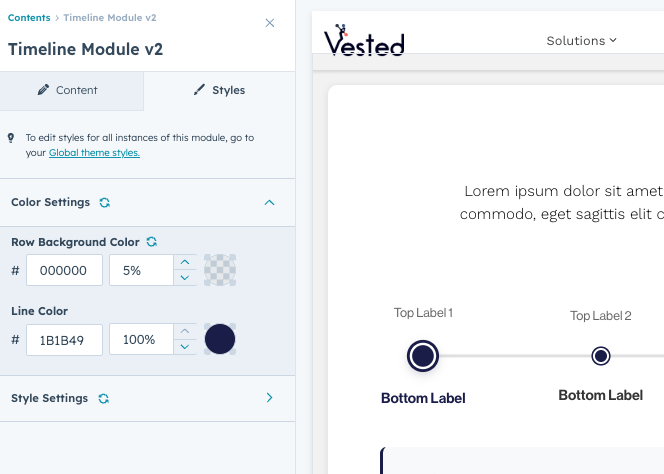664x474 pixels.
Task: Expand the Style Settings section
Action: (269, 398)
